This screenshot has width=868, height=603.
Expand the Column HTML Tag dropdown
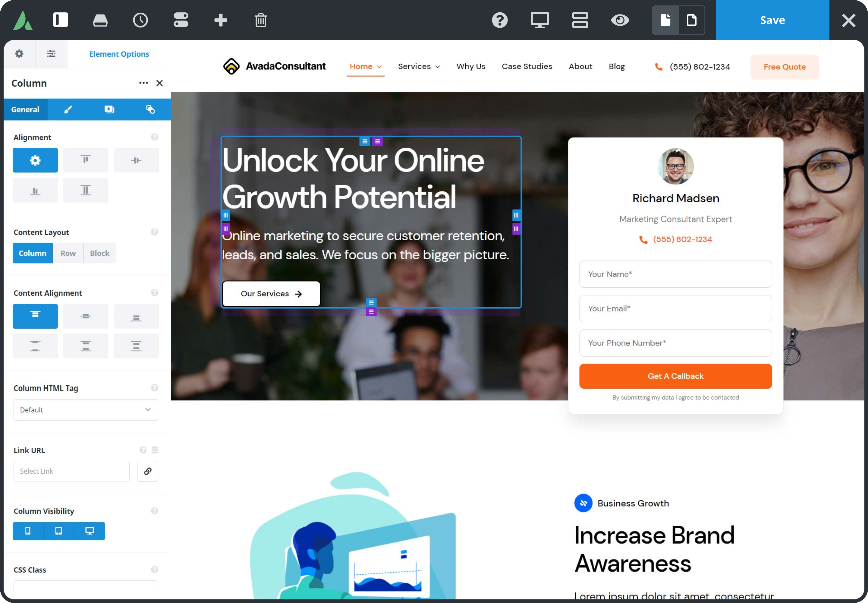click(84, 410)
